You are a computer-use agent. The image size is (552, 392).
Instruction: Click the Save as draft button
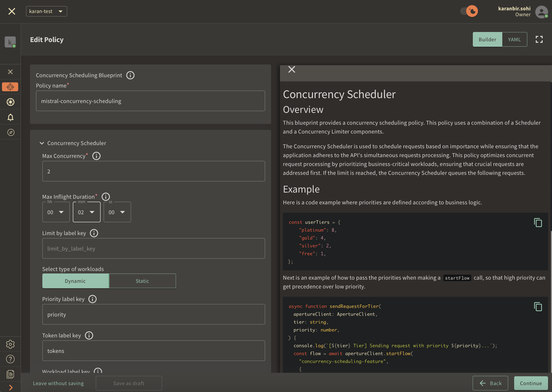pos(129,383)
